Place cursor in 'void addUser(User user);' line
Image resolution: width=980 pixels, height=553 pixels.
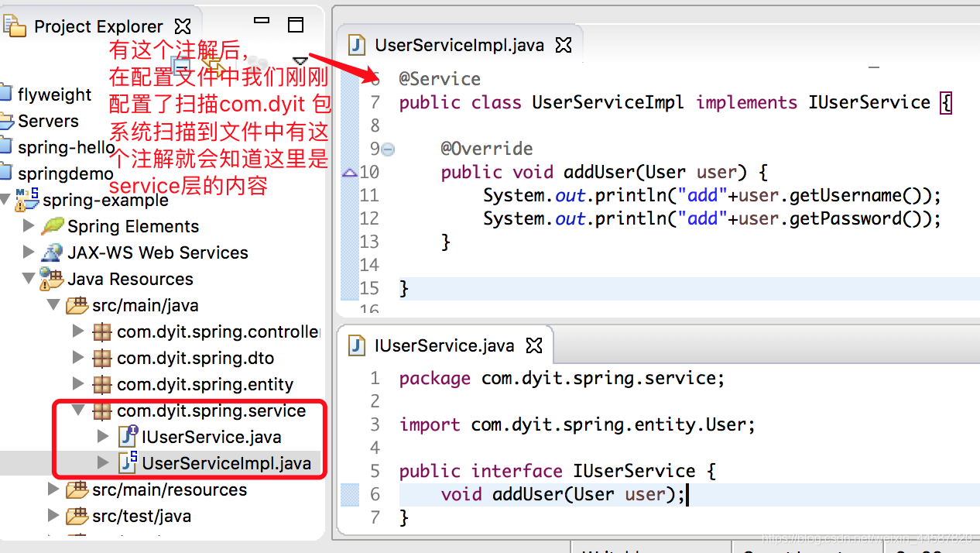(564, 494)
